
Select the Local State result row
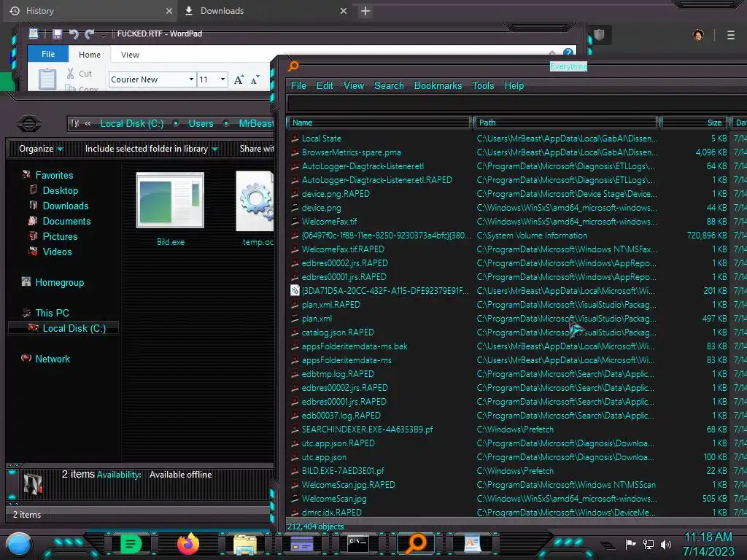click(517, 139)
